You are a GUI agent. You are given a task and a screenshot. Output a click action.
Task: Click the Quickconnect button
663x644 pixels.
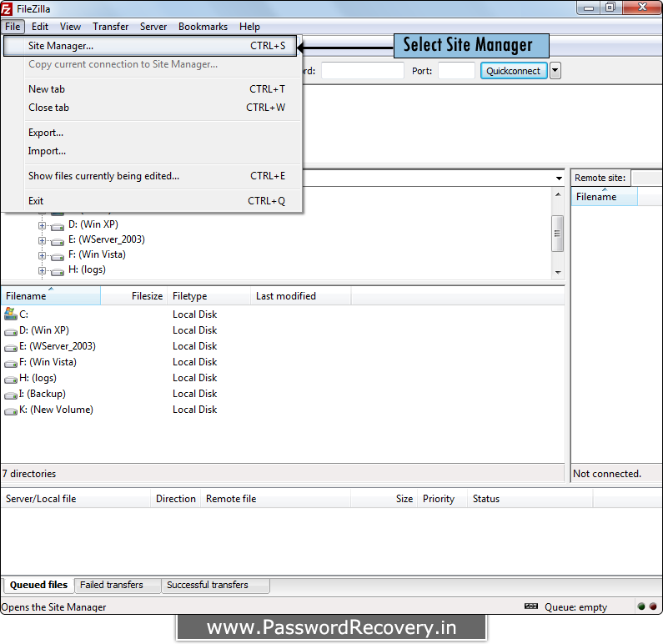[x=514, y=71]
